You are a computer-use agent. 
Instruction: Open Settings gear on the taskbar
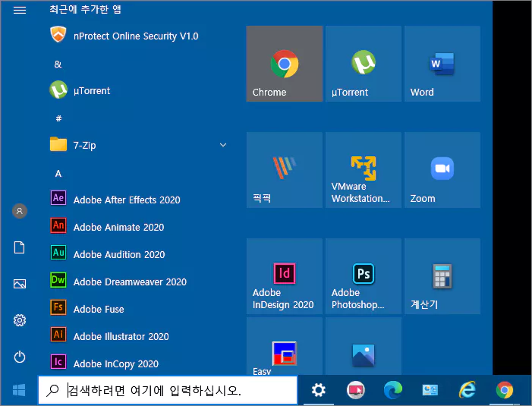319,390
